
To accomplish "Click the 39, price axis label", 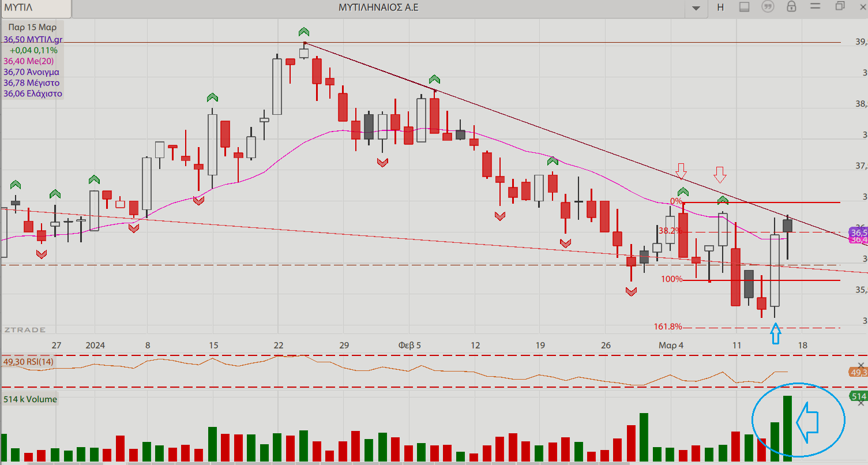I will pyautogui.click(x=861, y=42).
